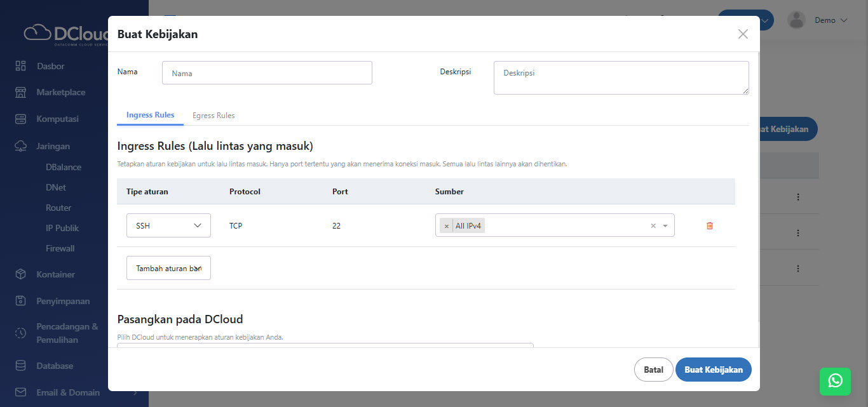Remove the All IPv4 tag

[x=447, y=226]
